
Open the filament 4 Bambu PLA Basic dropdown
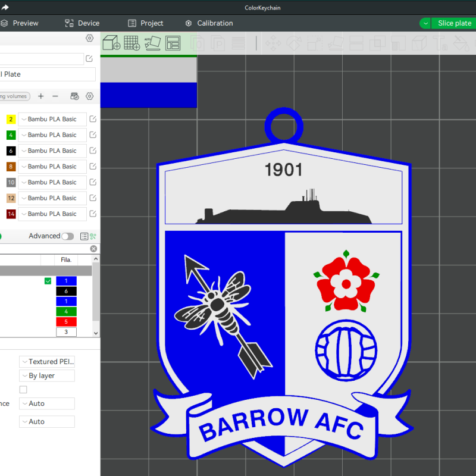click(x=52, y=135)
